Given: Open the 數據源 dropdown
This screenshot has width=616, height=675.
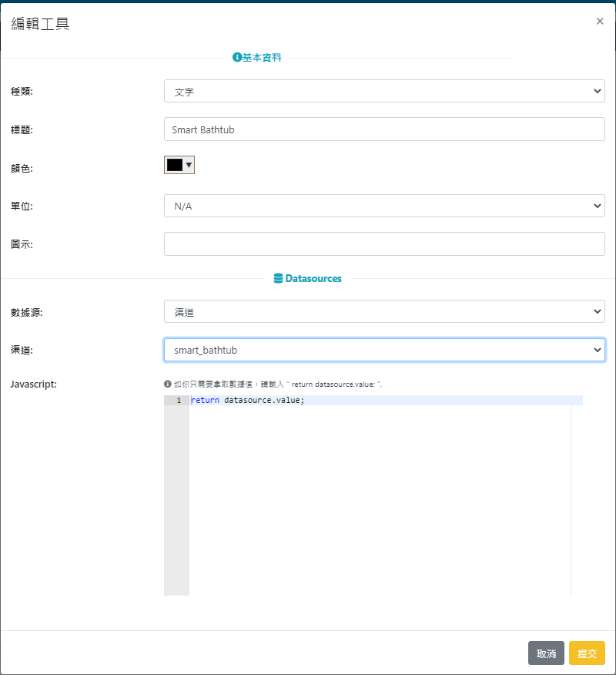Looking at the screenshot, I should [x=384, y=311].
